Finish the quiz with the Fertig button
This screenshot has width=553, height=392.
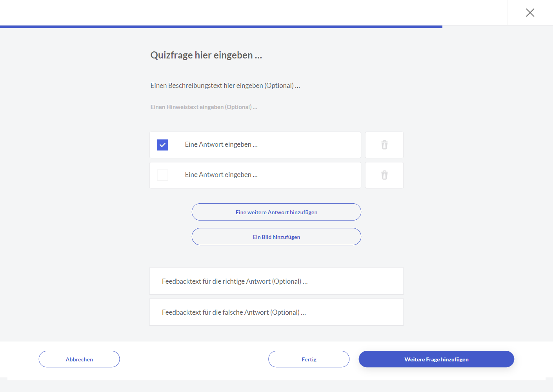click(x=309, y=359)
